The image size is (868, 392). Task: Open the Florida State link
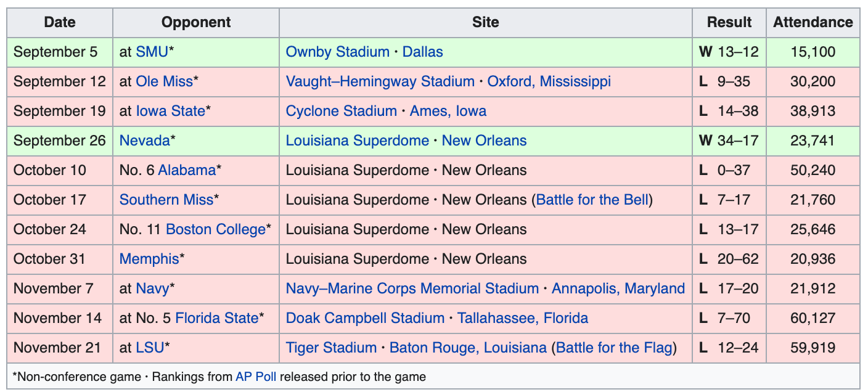click(217, 318)
